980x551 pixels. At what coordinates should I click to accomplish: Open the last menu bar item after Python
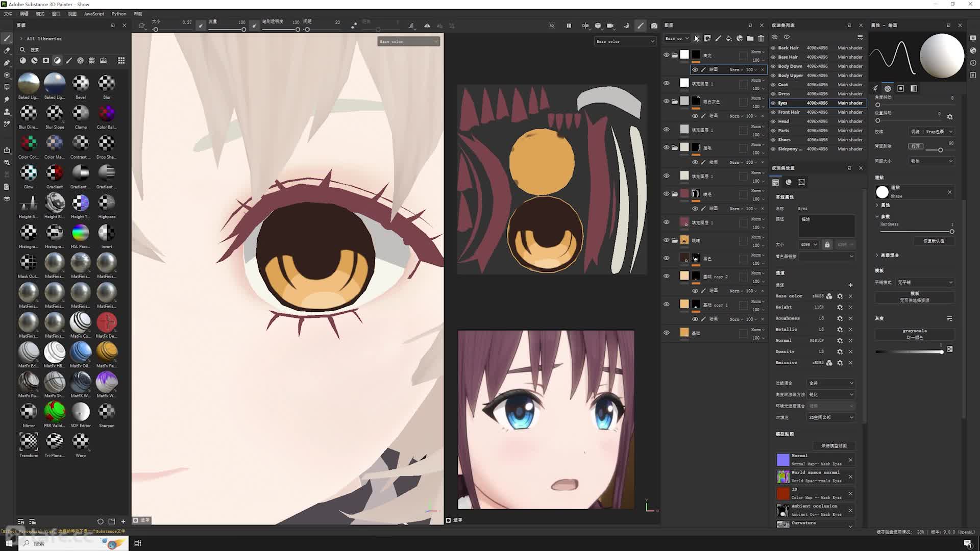tap(138, 14)
